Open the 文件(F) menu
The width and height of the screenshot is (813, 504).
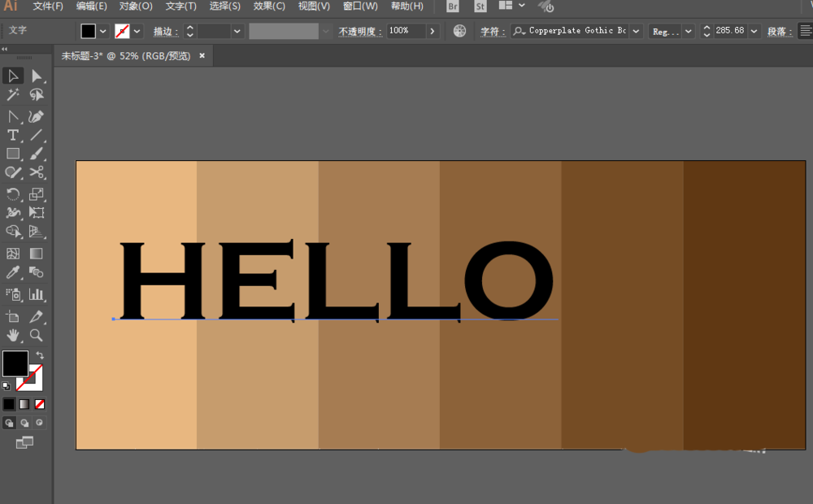click(48, 7)
